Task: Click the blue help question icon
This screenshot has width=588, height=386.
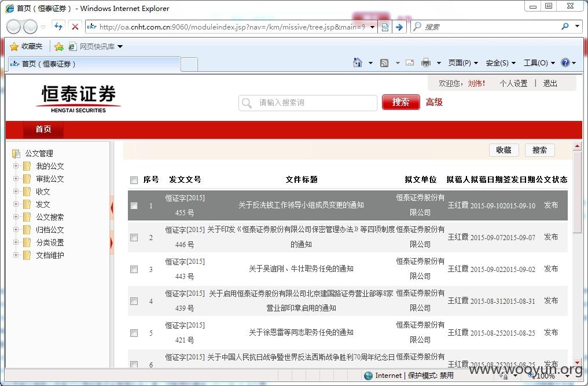Action: point(565,63)
